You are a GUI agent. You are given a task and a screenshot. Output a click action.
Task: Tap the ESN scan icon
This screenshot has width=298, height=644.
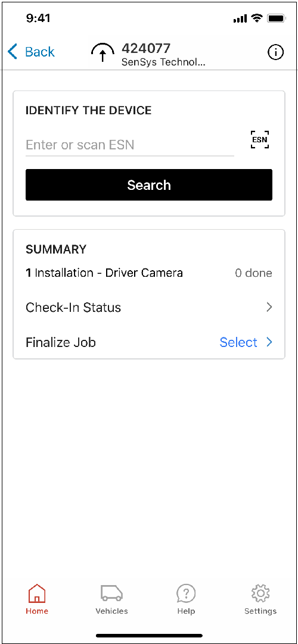pyautogui.click(x=260, y=140)
